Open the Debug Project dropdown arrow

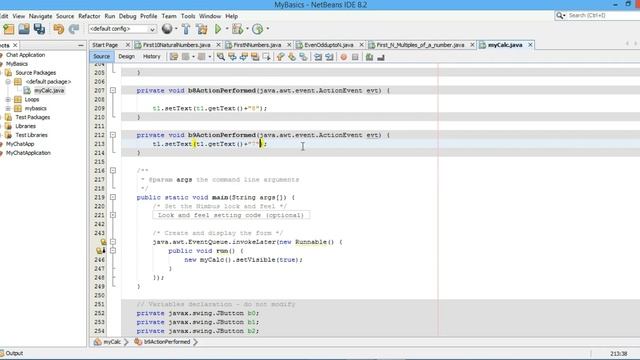click(x=247, y=29)
